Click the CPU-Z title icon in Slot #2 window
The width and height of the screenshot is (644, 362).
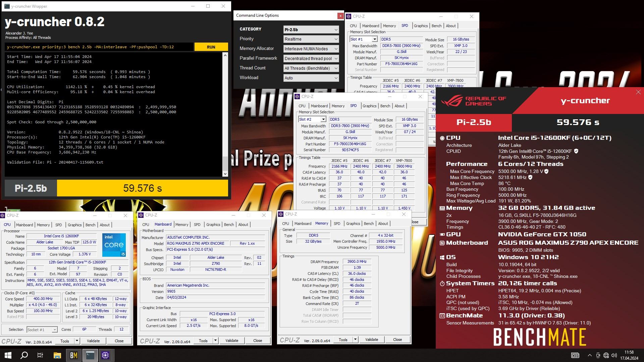(x=298, y=97)
